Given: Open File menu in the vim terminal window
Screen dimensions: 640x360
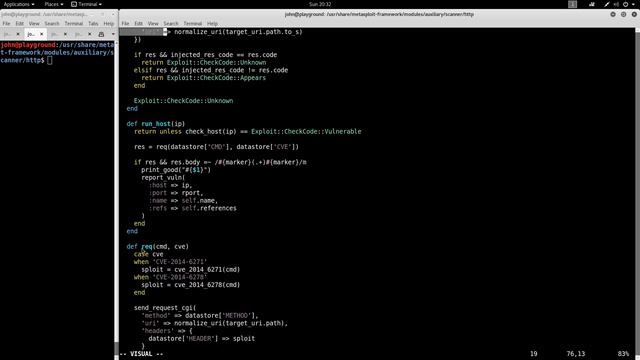Looking at the screenshot, I should (x=125, y=24).
